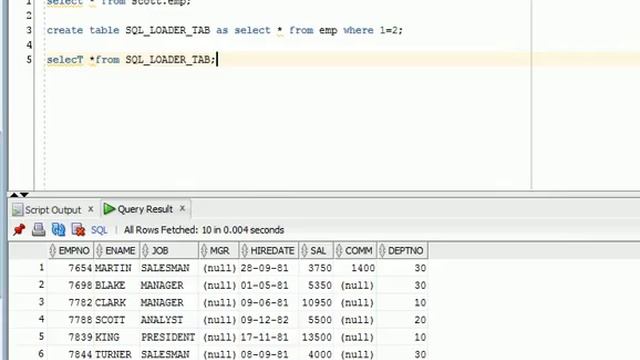Screen dimensions: 640x360
Task: Click the up arrow to maximize result panel
Action: click(14, 195)
